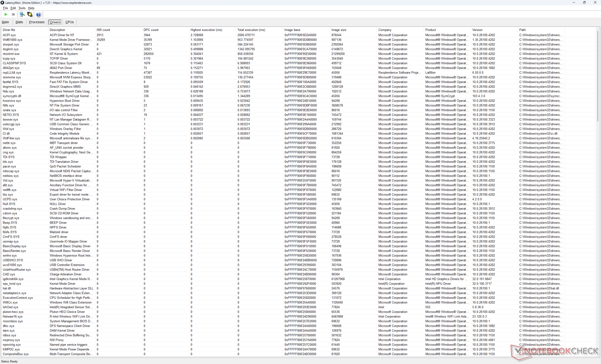Click the yellow overlapping squares icon
Image resolution: width=601 pixels, height=364 pixels.
pyautogui.click(x=30, y=14)
